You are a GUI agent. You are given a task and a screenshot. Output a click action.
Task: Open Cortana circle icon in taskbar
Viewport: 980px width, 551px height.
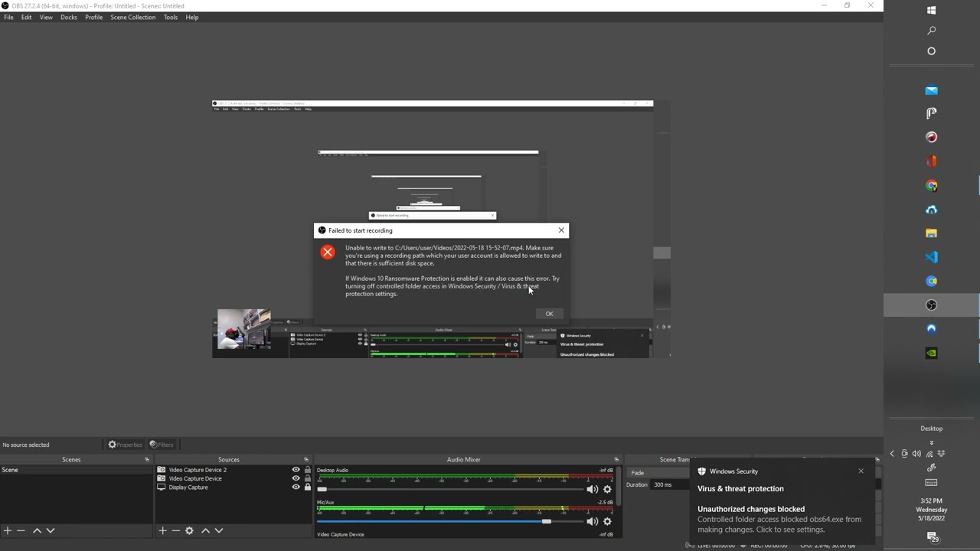pos(932,51)
